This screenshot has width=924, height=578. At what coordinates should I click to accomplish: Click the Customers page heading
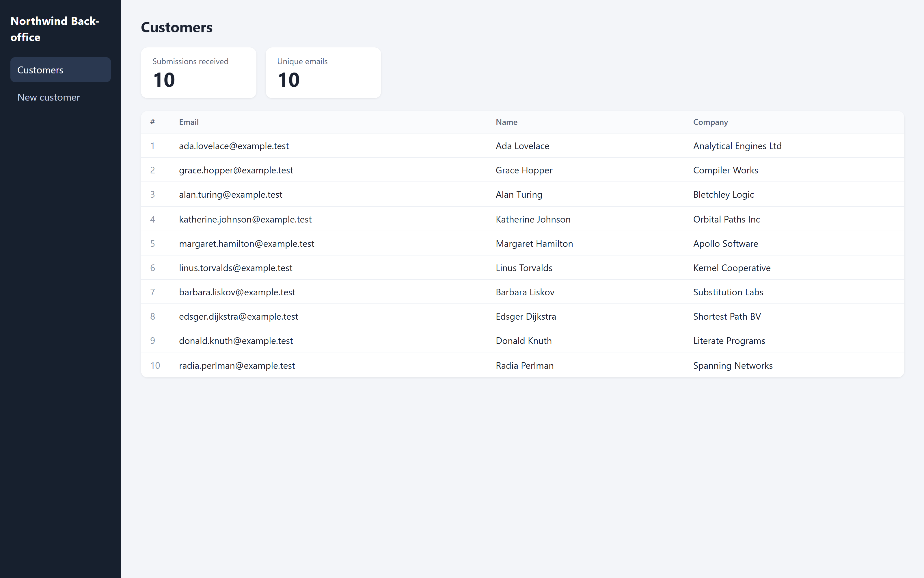tap(176, 27)
